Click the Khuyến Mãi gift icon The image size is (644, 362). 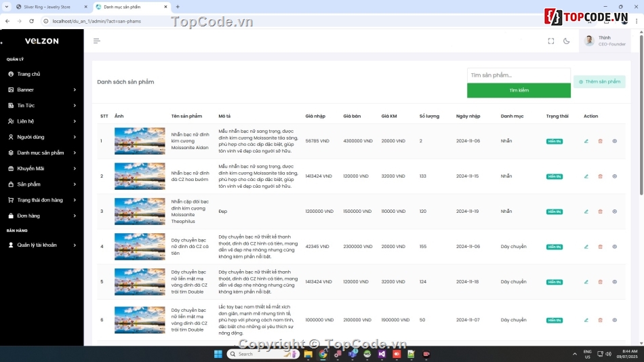[11, 169]
